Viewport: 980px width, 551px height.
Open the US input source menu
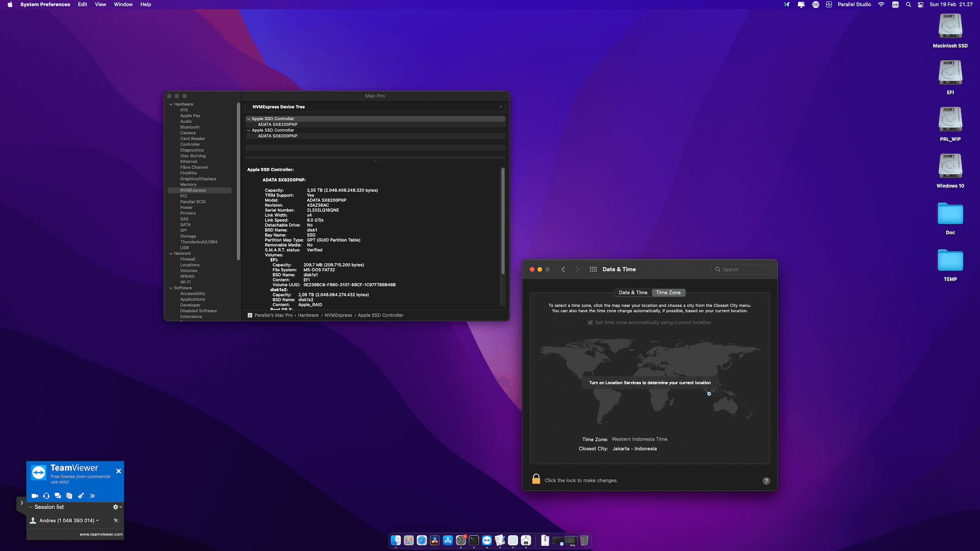click(x=895, y=5)
